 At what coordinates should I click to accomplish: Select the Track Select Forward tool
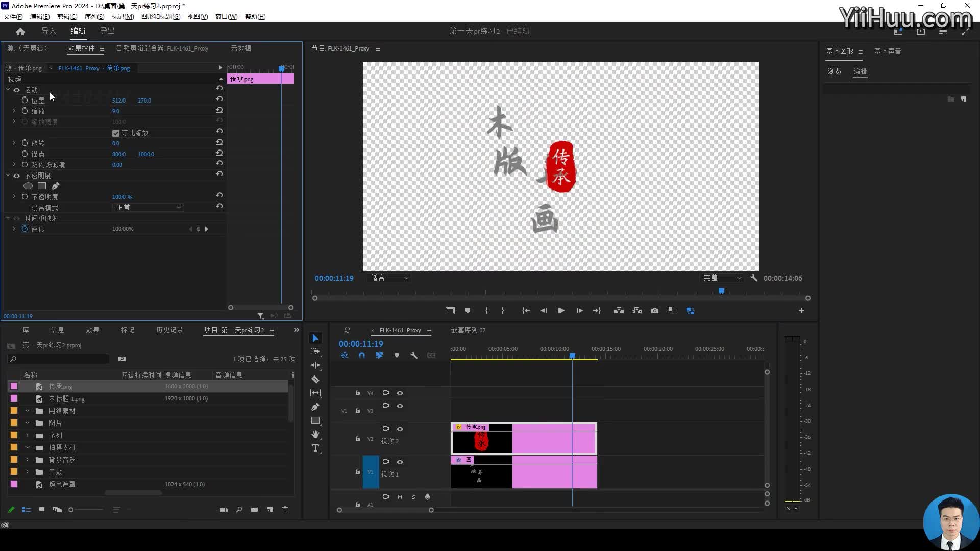click(315, 352)
